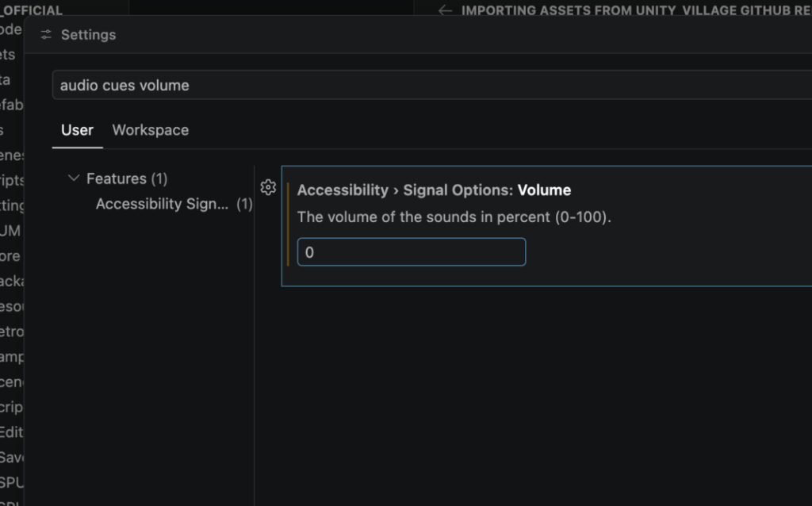
Task: Click the Settings tab sliders icon
Action: 46,35
